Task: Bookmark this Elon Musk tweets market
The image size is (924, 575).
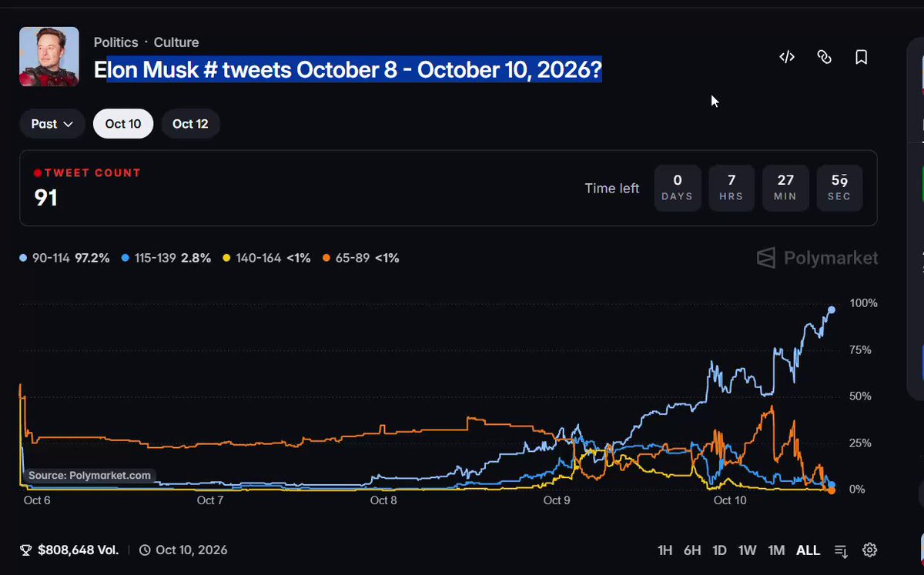Action: (862, 57)
